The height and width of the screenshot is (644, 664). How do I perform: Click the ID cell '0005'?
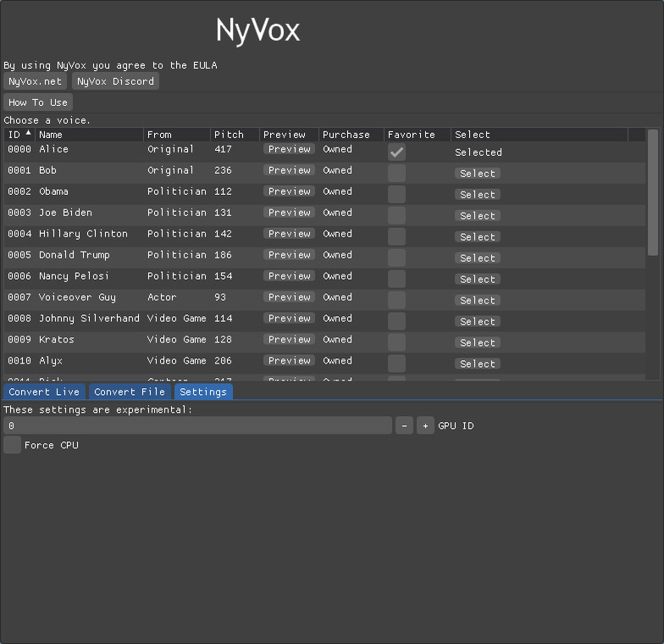tap(19, 255)
